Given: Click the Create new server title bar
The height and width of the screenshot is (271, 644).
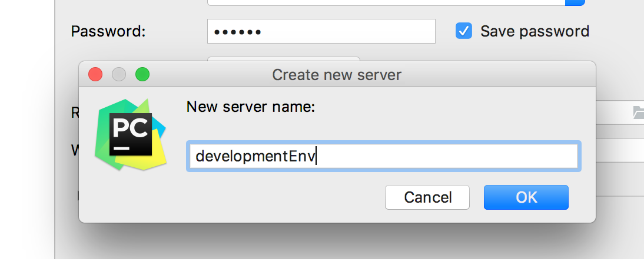Looking at the screenshot, I should [x=337, y=75].
